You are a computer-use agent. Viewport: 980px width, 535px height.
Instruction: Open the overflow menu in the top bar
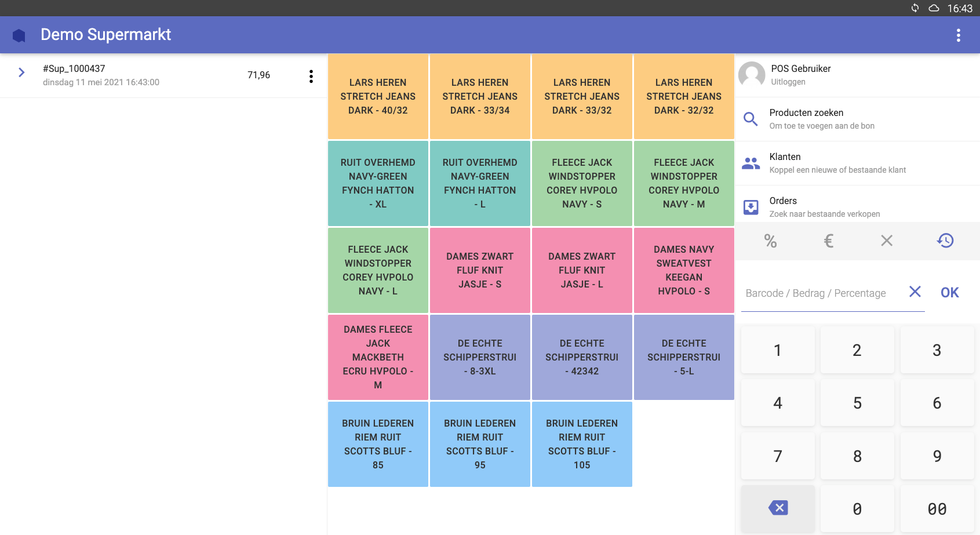pyautogui.click(x=958, y=35)
